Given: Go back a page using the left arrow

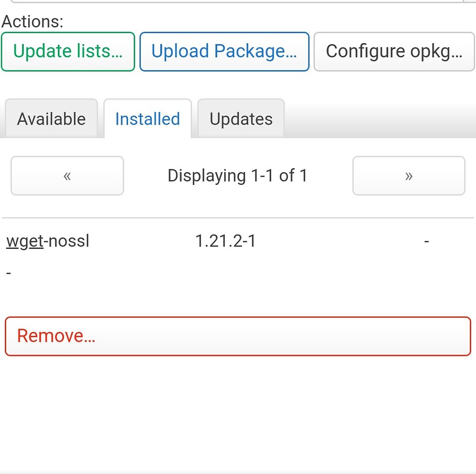Looking at the screenshot, I should click(x=67, y=175).
